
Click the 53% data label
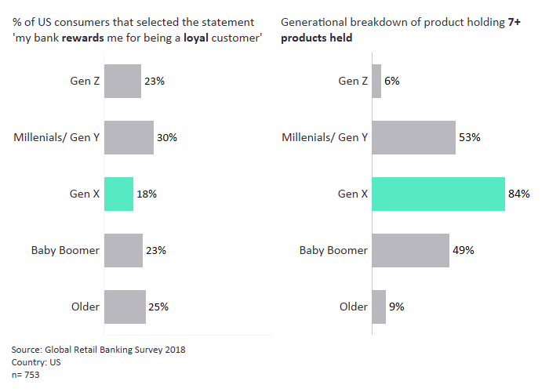coord(470,137)
